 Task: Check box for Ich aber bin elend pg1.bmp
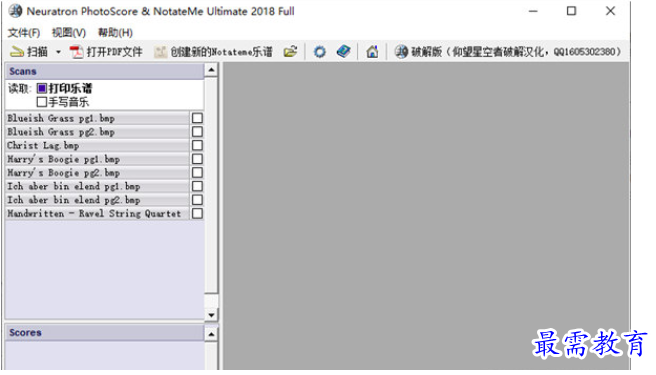tap(197, 186)
